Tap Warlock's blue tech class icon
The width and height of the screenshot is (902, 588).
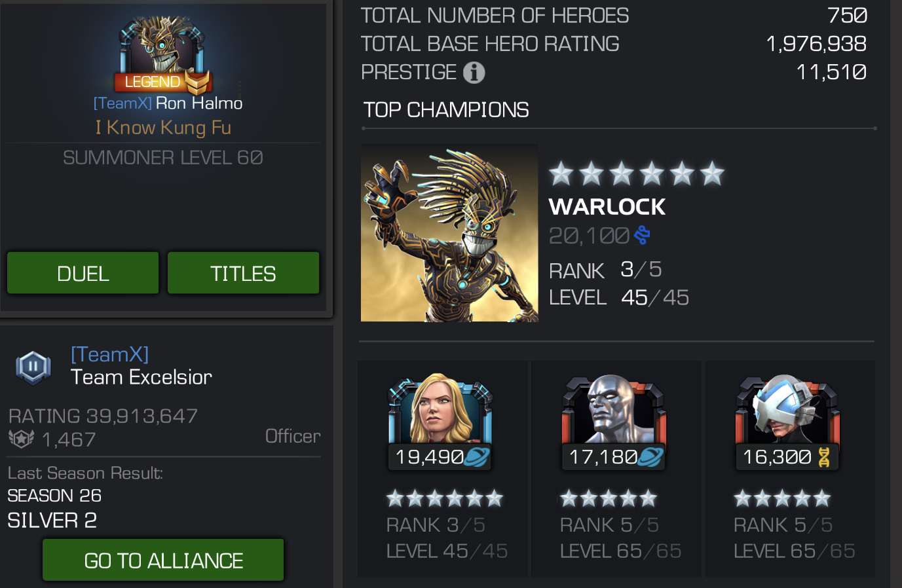pos(642,235)
